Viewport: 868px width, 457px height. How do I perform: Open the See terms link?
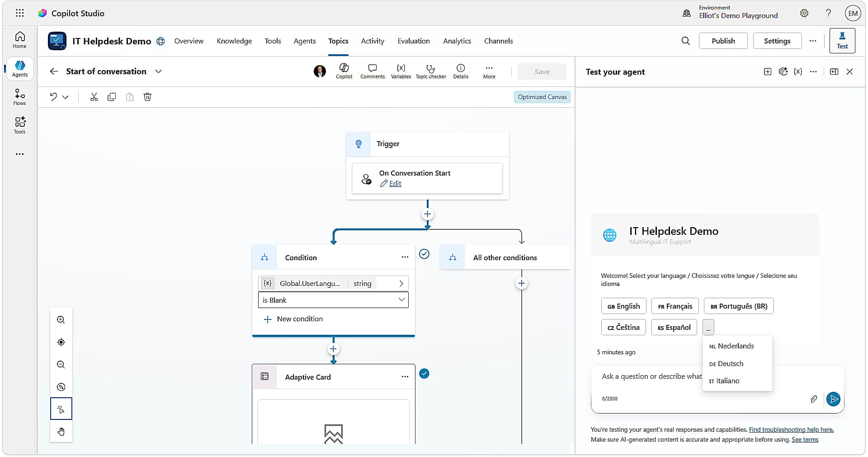coord(805,439)
